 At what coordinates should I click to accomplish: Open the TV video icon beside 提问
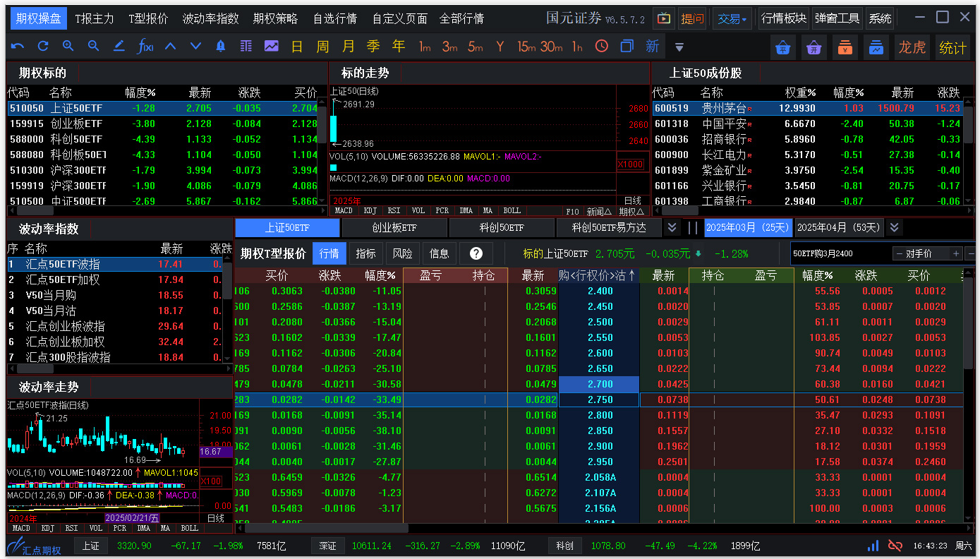point(663,18)
